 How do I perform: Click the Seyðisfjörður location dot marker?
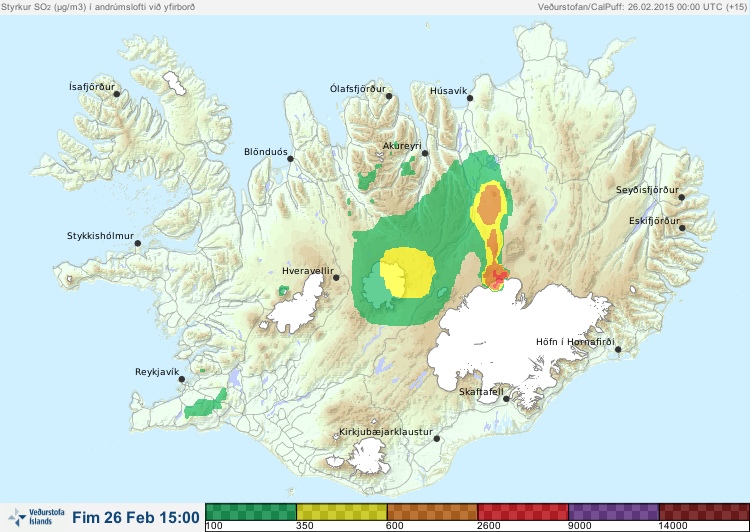click(x=682, y=197)
